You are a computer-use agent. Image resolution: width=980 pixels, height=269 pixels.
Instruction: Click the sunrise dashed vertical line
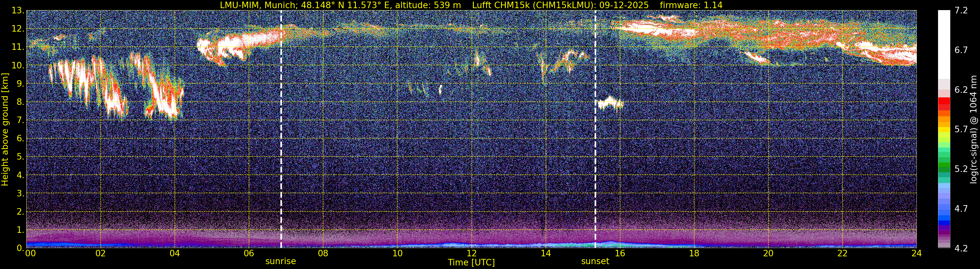[x=281, y=129]
